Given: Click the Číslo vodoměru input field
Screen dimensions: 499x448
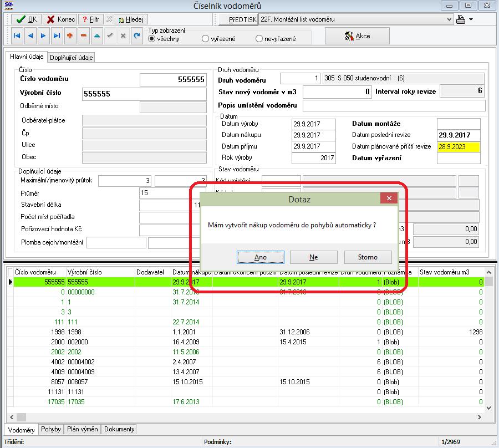Looking at the screenshot, I should tap(173, 79).
